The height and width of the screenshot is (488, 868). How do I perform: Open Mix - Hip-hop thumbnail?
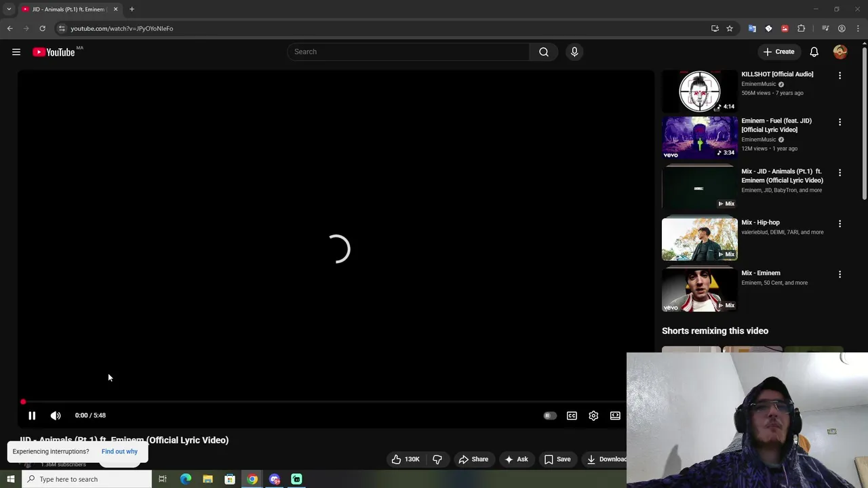(699, 239)
